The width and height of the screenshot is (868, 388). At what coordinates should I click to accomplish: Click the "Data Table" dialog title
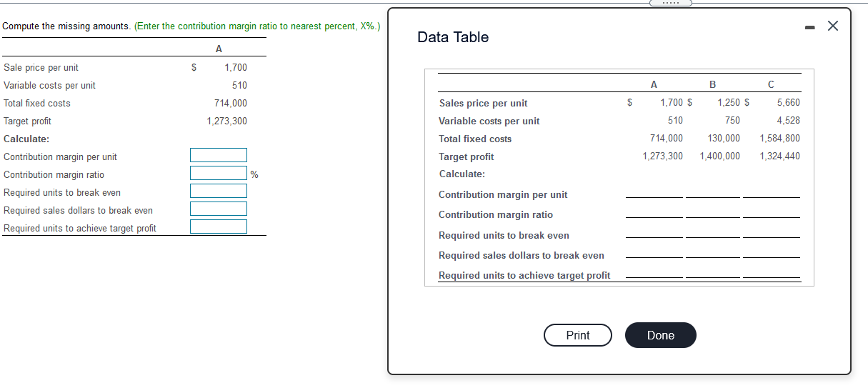453,37
